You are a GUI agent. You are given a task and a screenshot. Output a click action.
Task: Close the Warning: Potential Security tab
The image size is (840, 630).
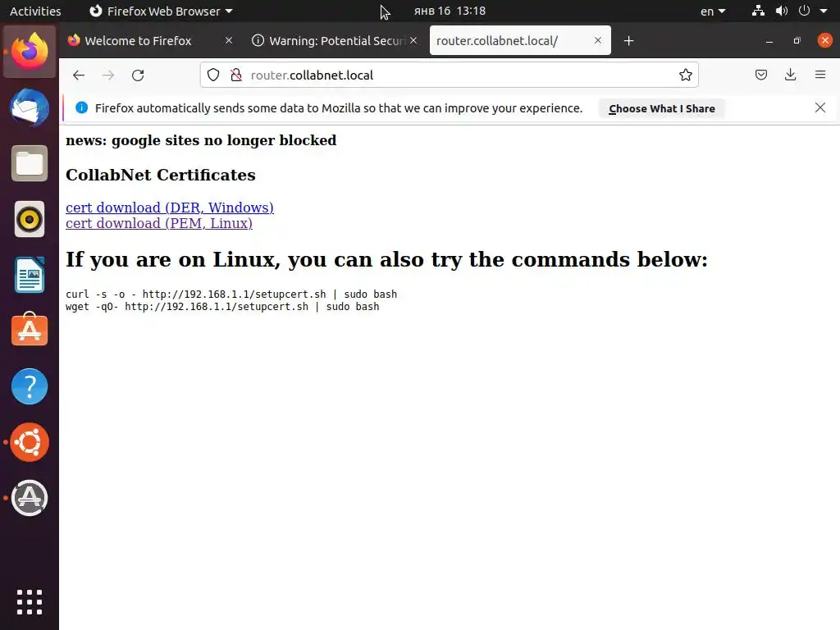coord(413,40)
